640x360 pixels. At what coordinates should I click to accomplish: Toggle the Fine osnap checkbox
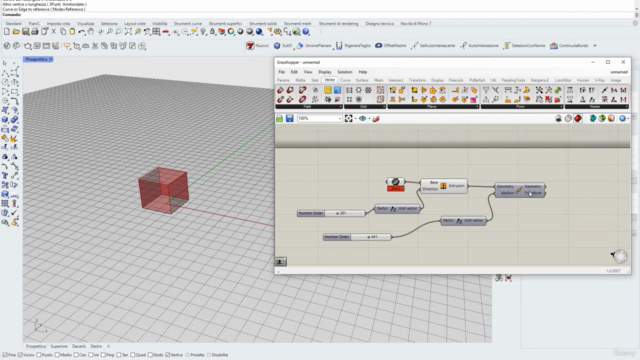[x=5, y=355]
